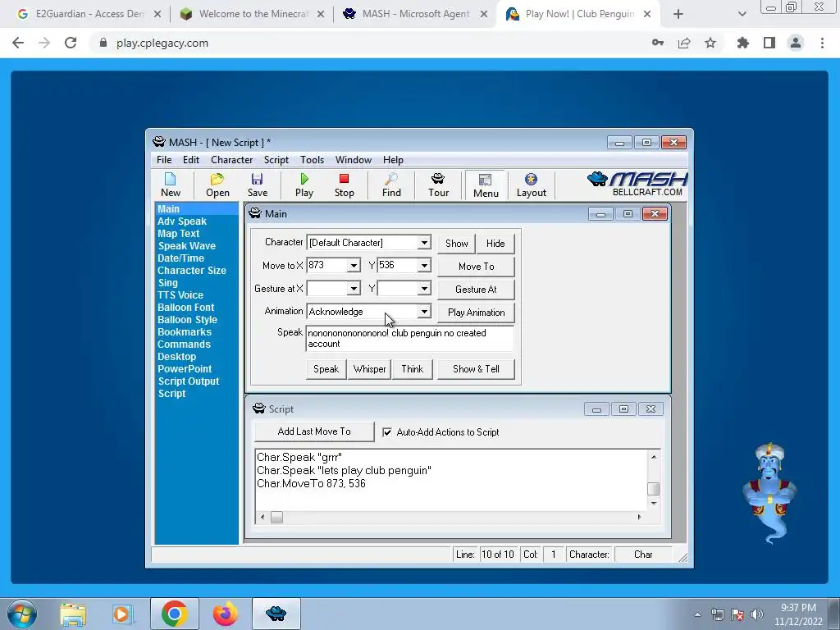
Task: Launch Firefox from the taskbar
Action: (x=225, y=614)
